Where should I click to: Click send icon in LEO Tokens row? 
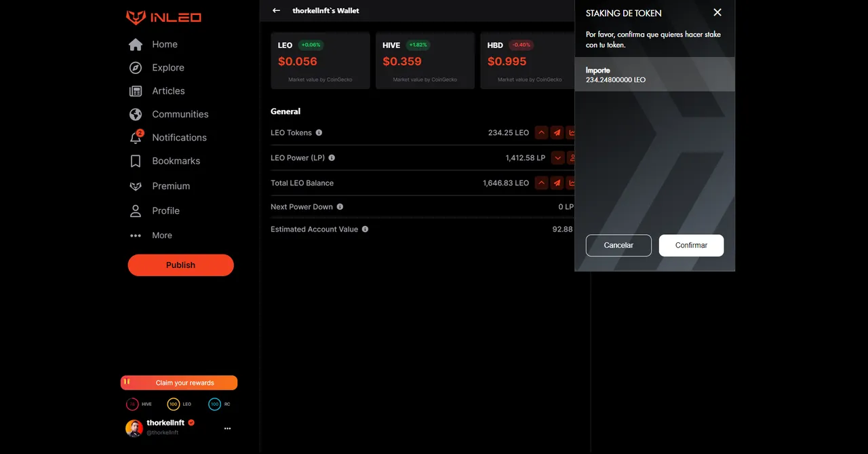point(557,133)
